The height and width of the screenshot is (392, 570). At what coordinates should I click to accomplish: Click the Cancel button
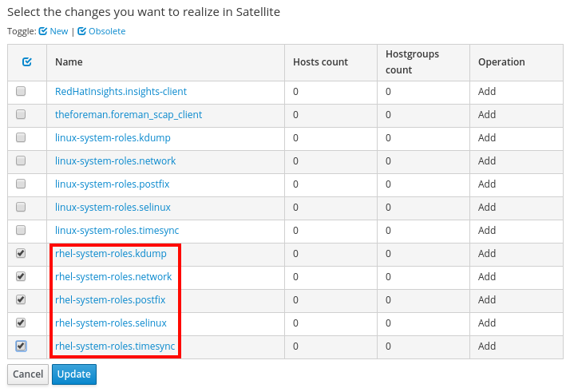coord(27,374)
